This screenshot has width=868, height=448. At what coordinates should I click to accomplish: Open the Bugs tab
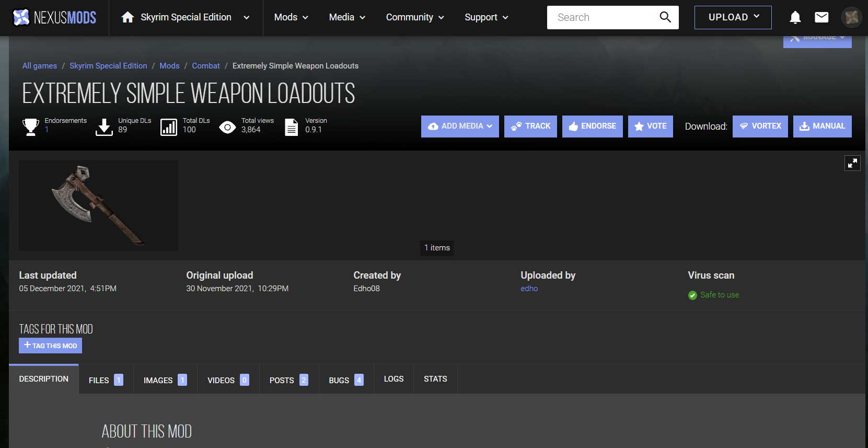tap(345, 380)
